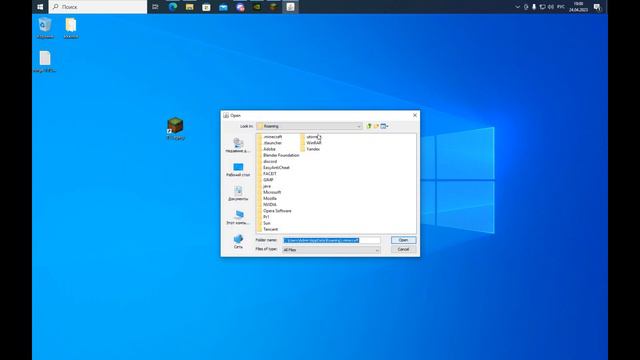Select the java folder
This screenshot has height=360, width=640.
264,186
